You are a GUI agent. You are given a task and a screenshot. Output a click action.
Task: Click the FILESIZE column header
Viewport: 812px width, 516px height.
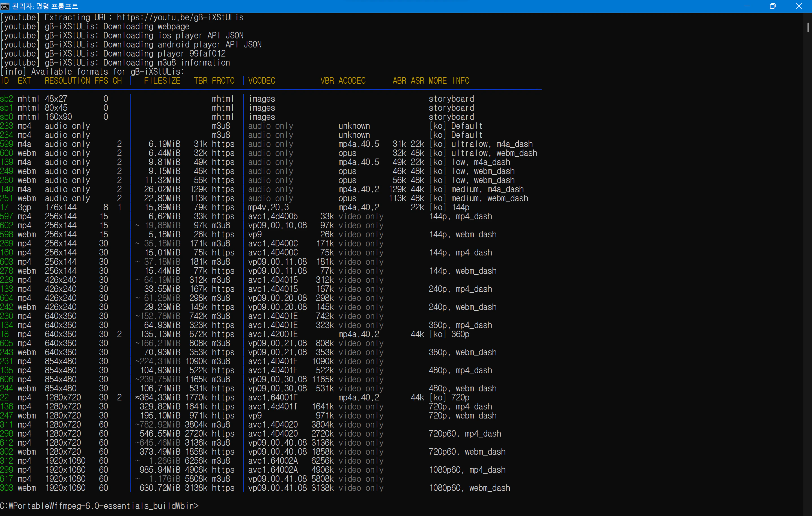coord(162,81)
